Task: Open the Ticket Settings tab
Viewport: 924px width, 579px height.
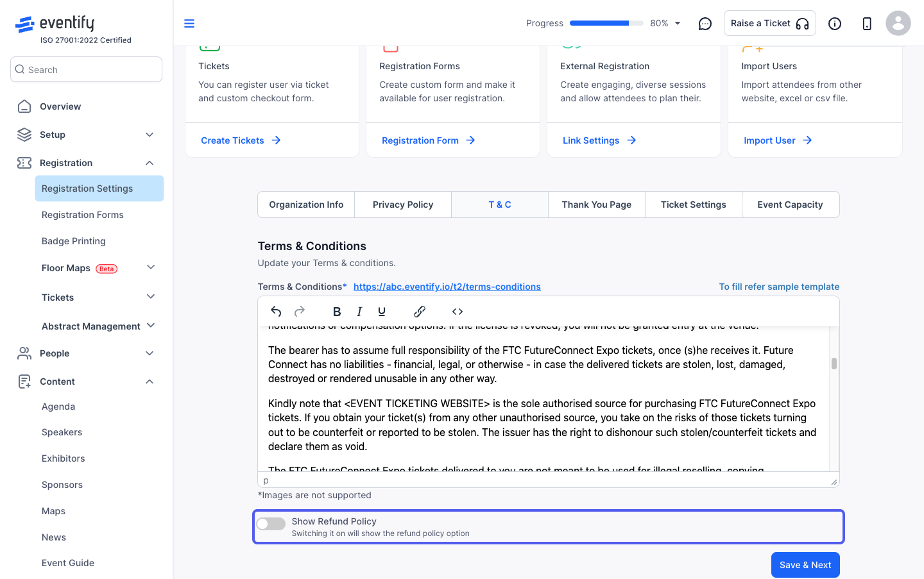Action: point(694,205)
